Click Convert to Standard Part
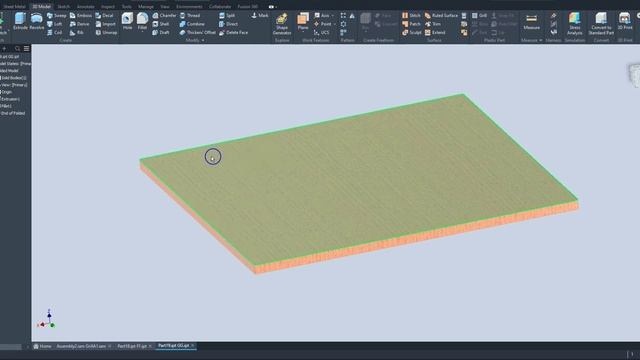Screen dimensions: 640x360 (x=601, y=24)
